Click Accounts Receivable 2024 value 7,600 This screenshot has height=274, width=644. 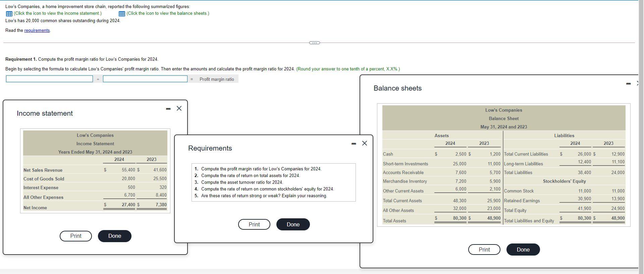pos(461,173)
